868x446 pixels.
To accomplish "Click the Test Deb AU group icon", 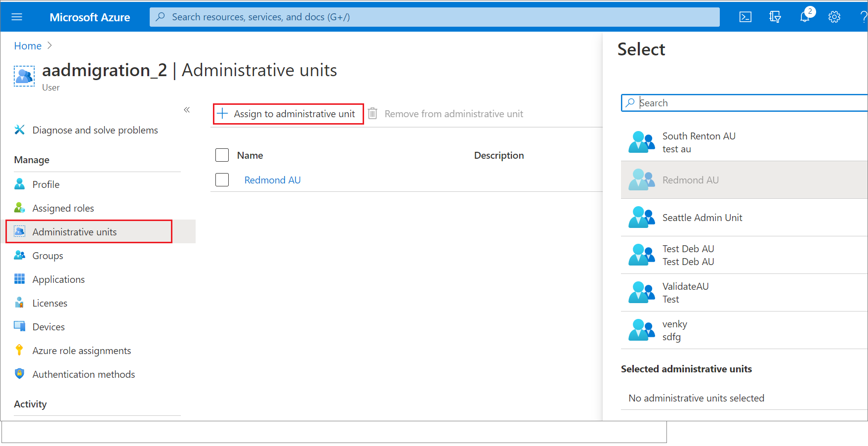I will coord(642,255).
